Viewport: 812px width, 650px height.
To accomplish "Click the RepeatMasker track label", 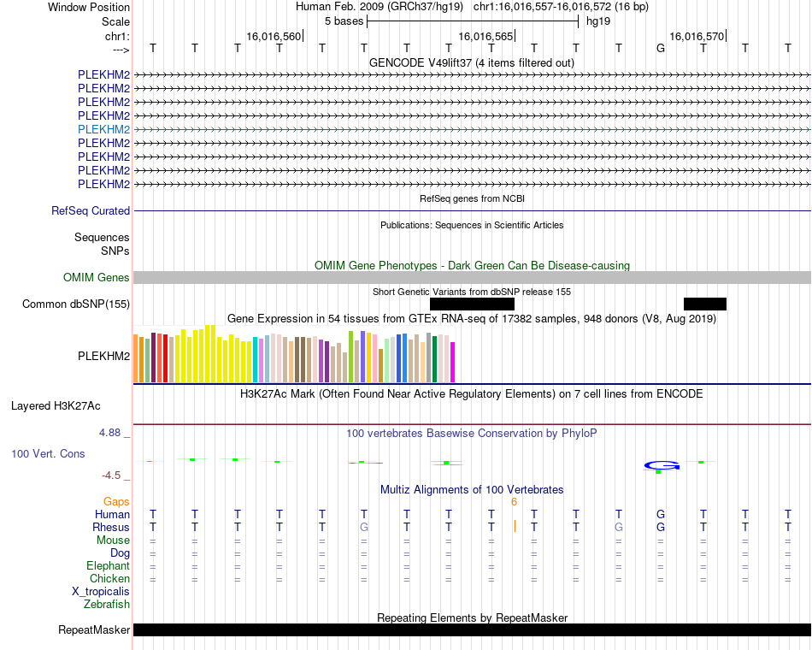I will coord(93,630).
